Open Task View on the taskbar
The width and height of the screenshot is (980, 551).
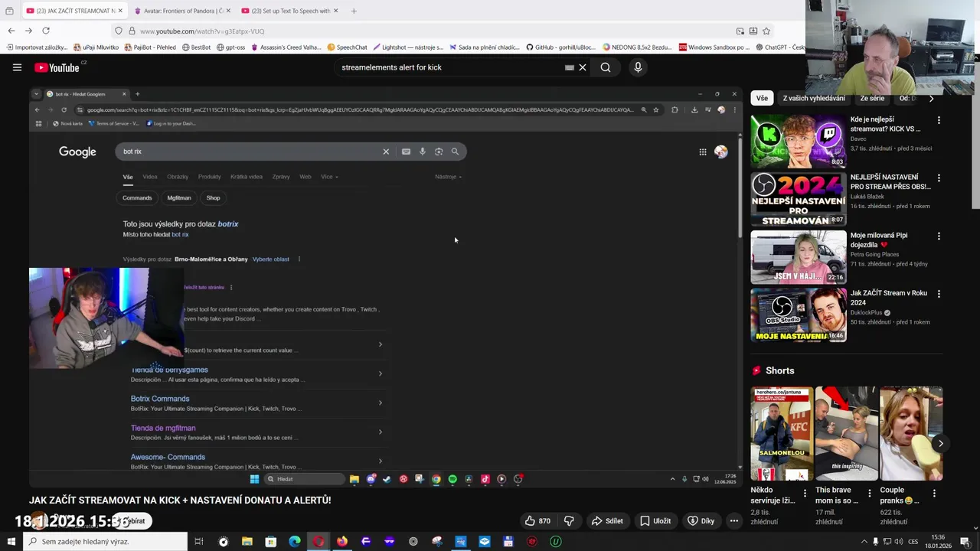pos(199,542)
